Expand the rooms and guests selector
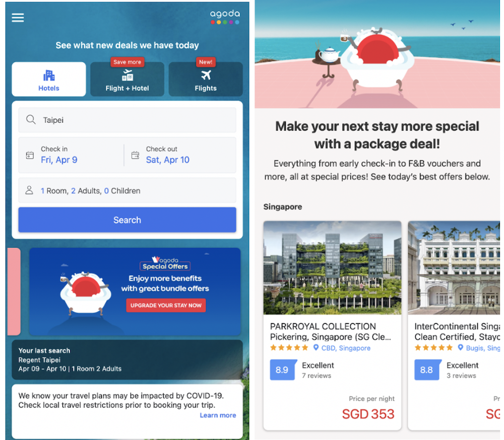This screenshot has height=440, width=504. click(x=128, y=190)
